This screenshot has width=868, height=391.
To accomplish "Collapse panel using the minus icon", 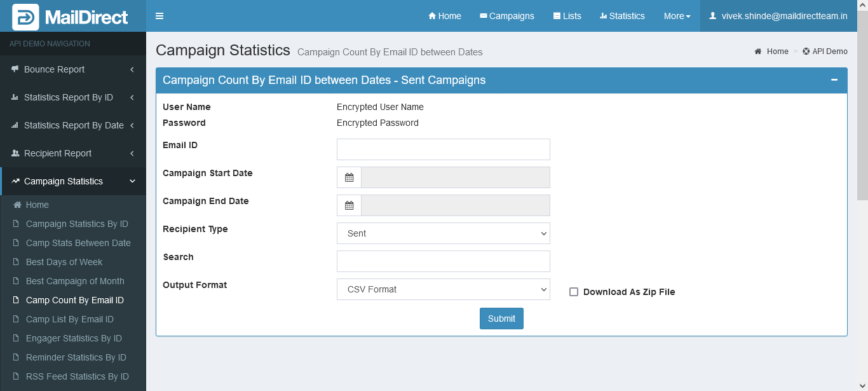I will pos(834,80).
